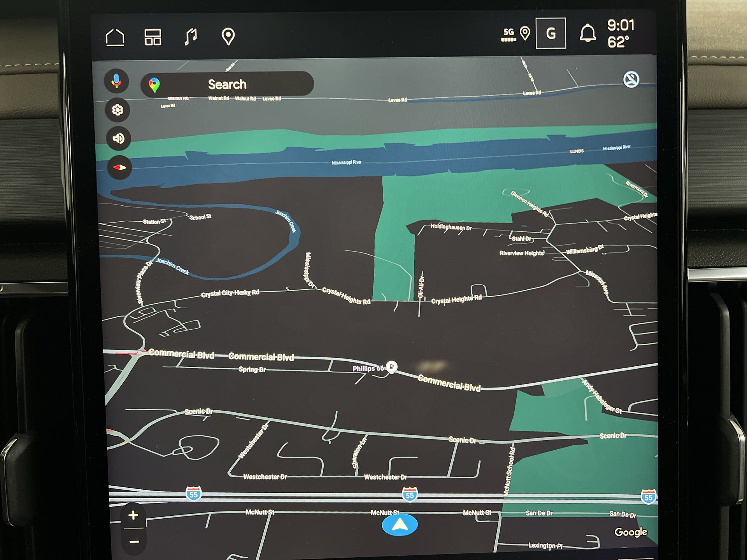Screen dimensions: 747x560
Task: Zoom out with the minus button
Action: [x=134, y=541]
